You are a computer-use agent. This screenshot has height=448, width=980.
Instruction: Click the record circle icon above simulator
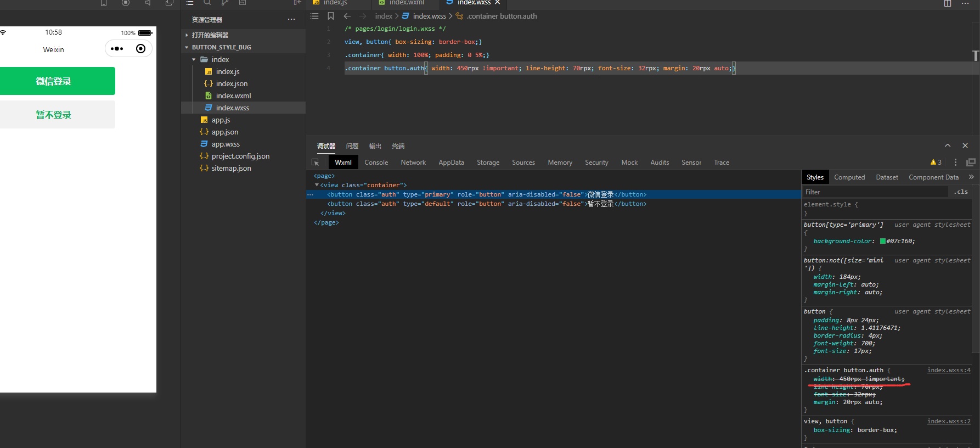(126, 3)
